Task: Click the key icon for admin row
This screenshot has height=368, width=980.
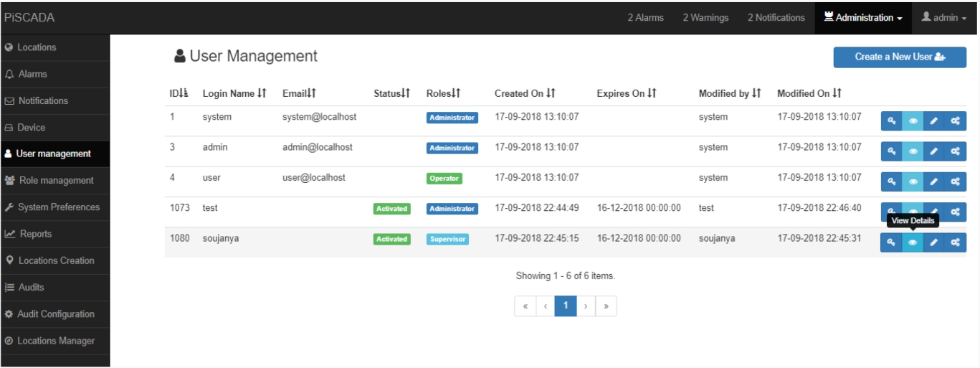Action: coord(891,151)
